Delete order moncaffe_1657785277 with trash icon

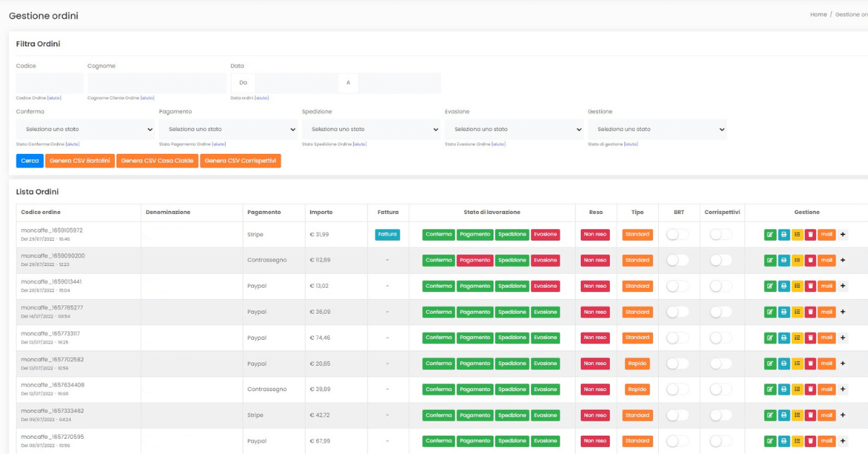coord(811,312)
